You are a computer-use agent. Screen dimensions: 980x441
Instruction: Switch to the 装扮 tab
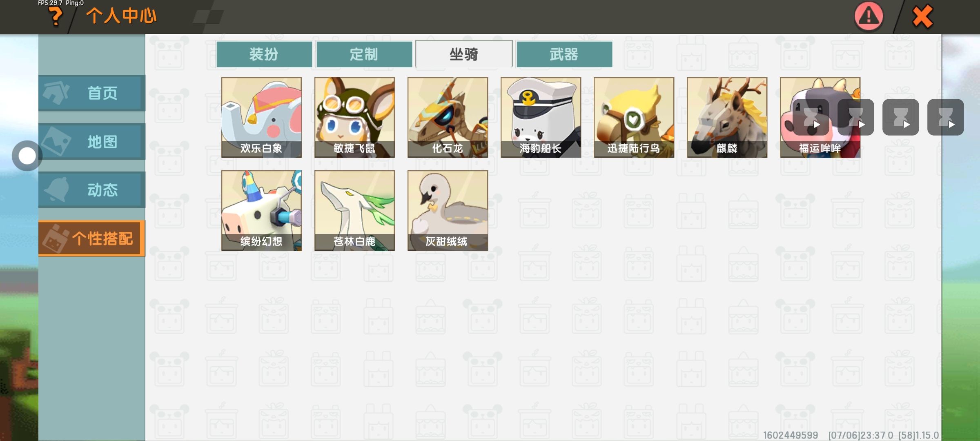coord(264,54)
